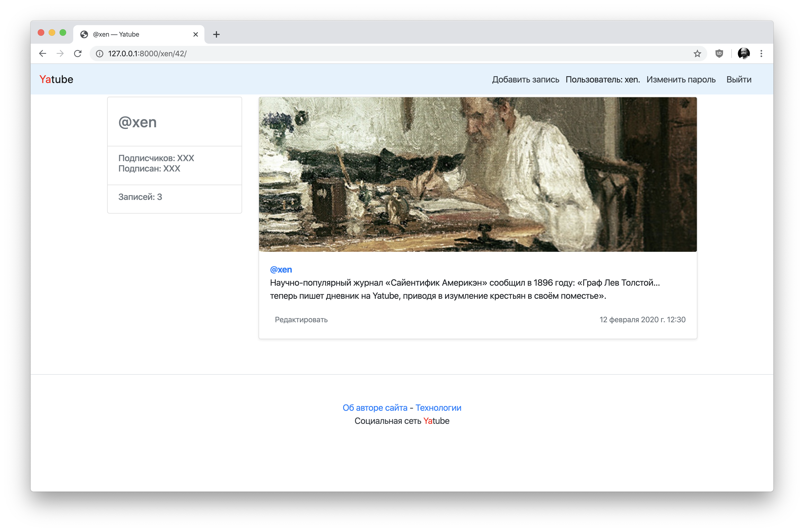Select the '@xen — Yatube' browser tab
The image size is (804, 532).
(x=139, y=34)
